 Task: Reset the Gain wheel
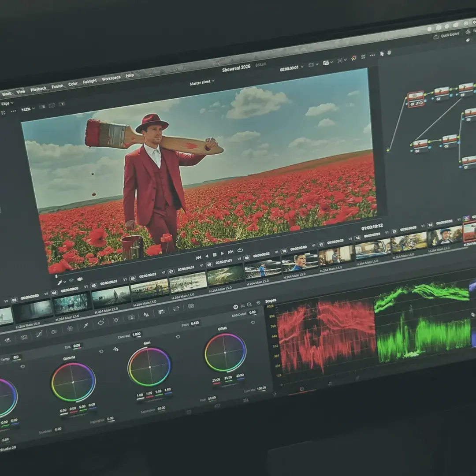(178, 336)
